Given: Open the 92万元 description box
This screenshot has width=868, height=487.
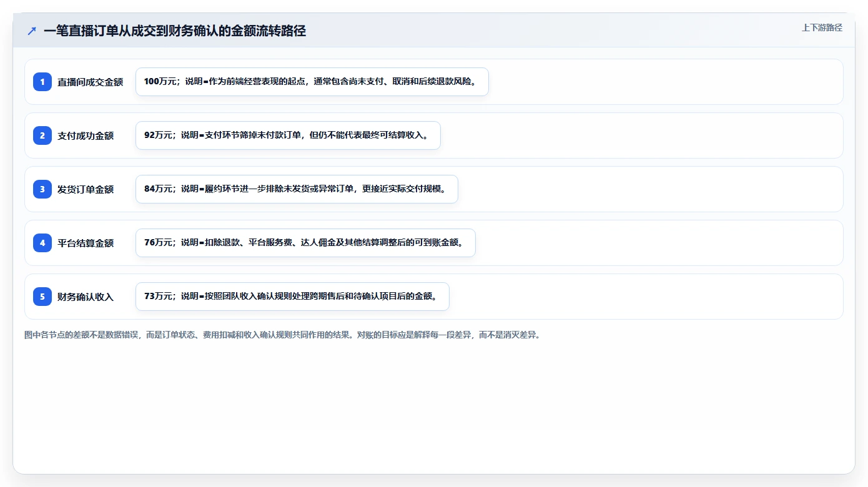Looking at the screenshot, I should point(288,135).
